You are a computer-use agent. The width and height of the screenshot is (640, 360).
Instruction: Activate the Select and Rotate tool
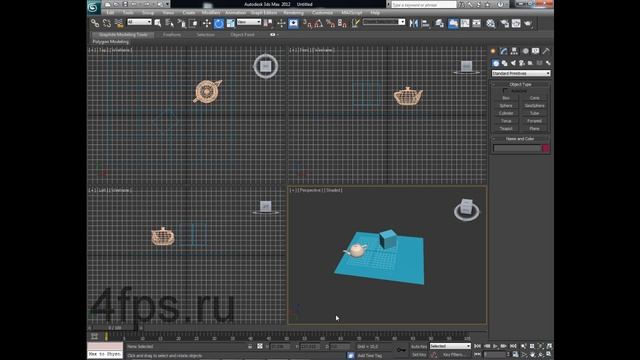click(x=219, y=23)
